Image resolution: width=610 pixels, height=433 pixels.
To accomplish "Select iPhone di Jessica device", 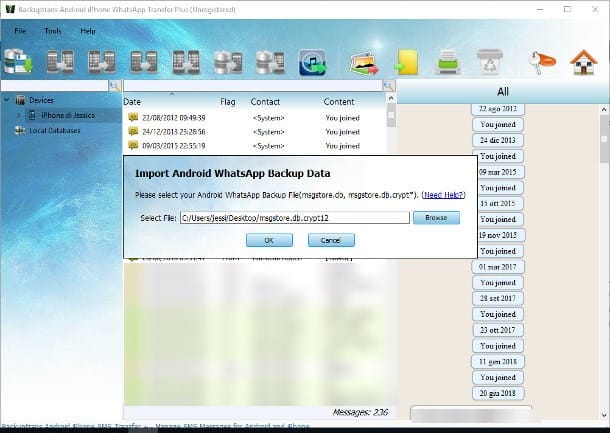I will (x=68, y=116).
